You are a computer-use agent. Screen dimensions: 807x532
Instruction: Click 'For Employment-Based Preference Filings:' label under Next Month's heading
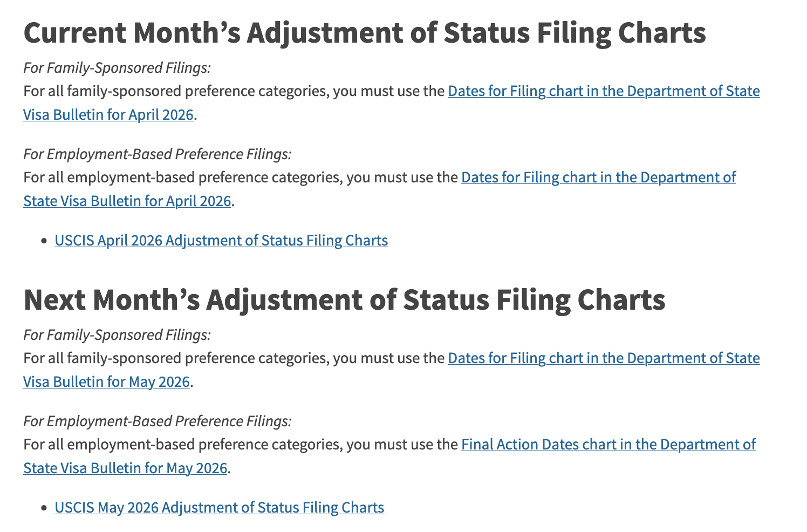tap(158, 421)
